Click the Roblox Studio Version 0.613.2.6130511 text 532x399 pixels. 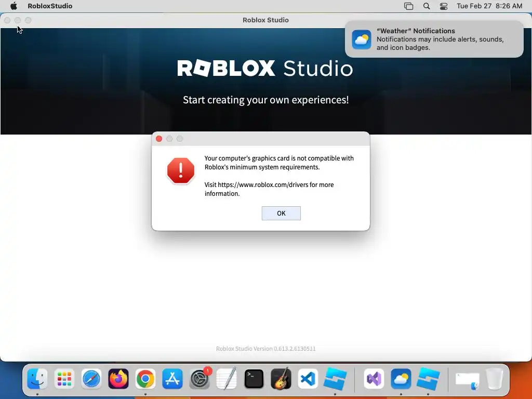pyautogui.click(x=265, y=349)
